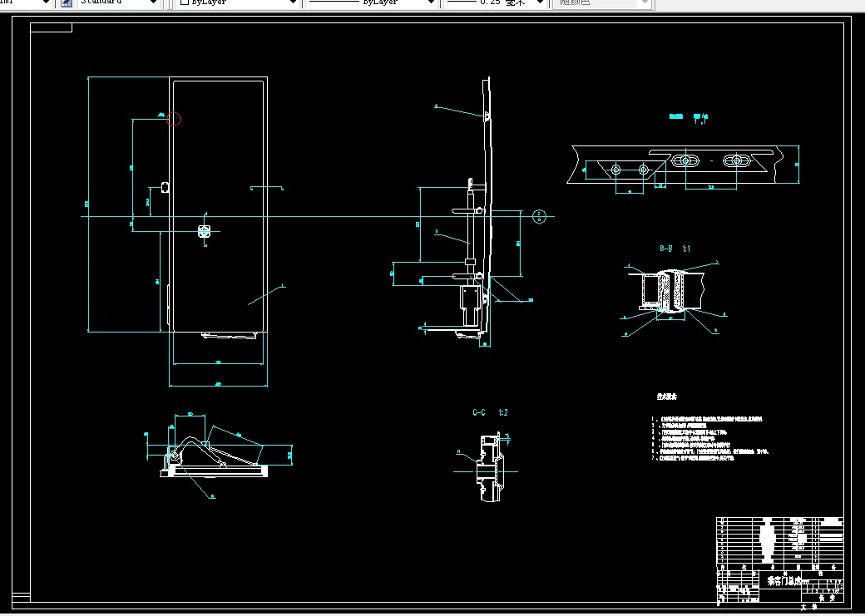
Task: Select the red detail circle on the door
Action: pyautogui.click(x=174, y=119)
